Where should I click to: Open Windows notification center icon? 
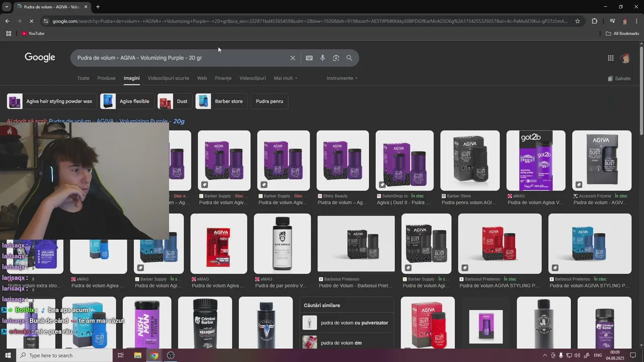633,355
